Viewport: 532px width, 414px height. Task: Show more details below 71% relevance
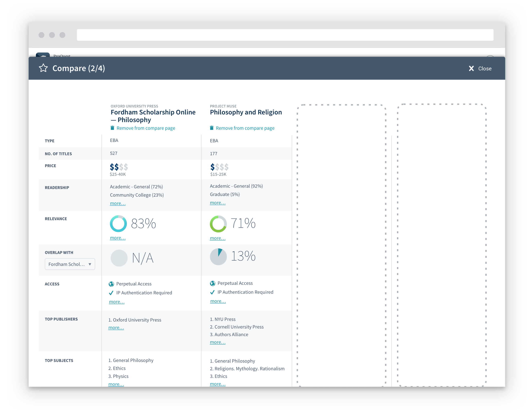pyautogui.click(x=218, y=238)
